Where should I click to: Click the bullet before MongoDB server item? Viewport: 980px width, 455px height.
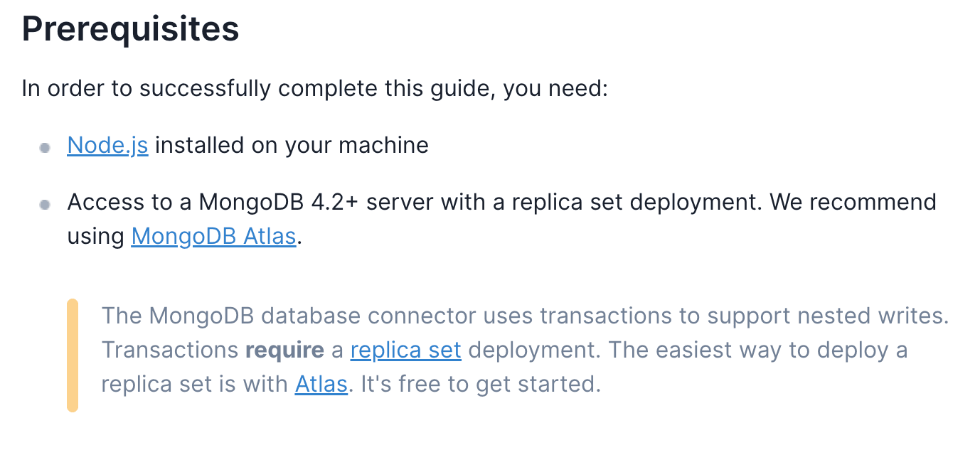(x=45, y=205)
